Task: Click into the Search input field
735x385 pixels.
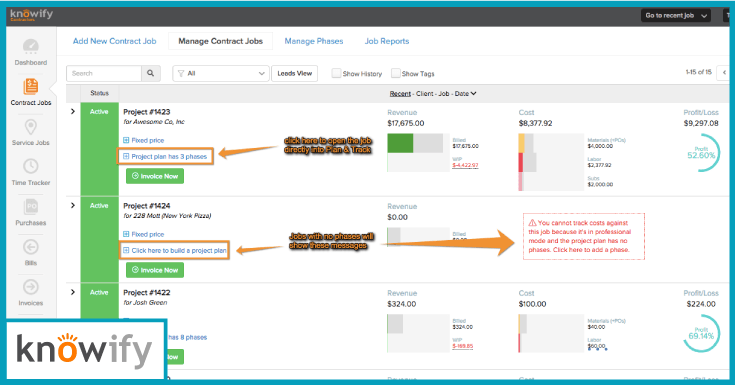Action: click(104, 73)
